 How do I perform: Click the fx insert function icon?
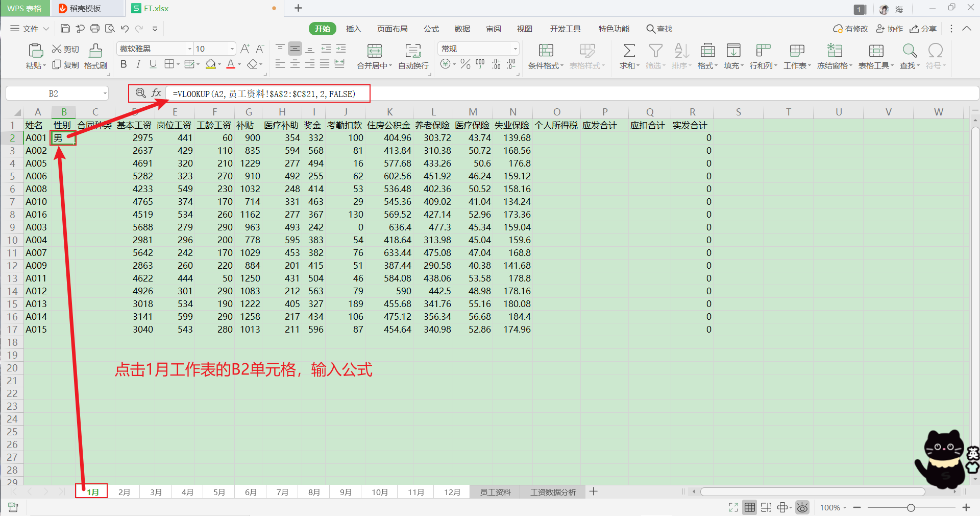(156, 93)
